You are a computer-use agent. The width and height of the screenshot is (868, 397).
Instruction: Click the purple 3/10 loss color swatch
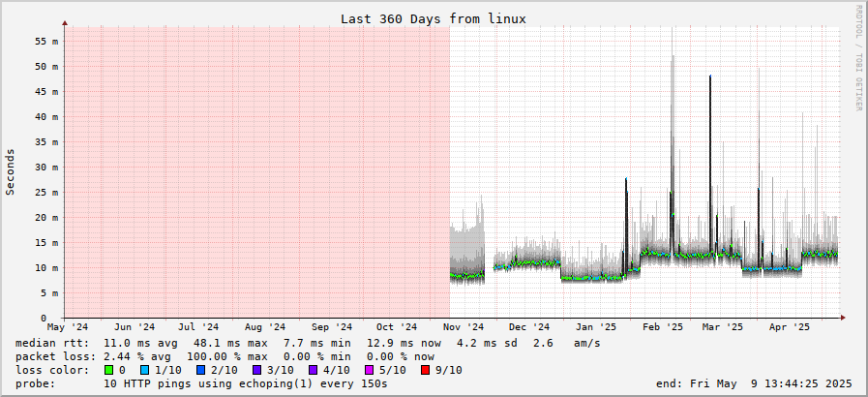coord(257,370)
